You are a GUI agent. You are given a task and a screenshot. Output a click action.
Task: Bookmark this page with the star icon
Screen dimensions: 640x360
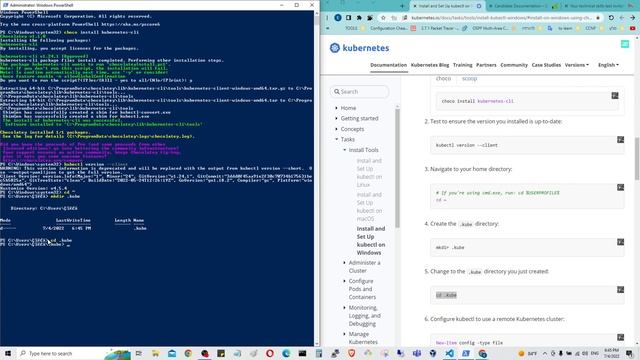[383, 18]
